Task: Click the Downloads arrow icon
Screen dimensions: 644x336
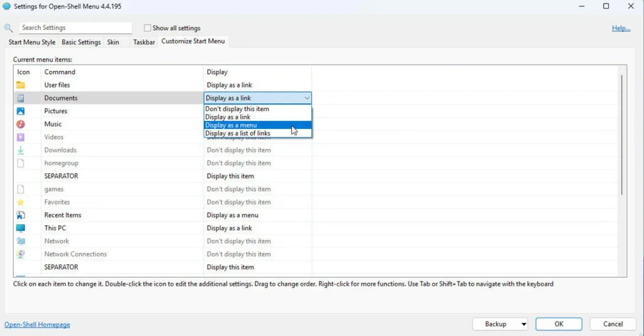Action: pos(21,150)
